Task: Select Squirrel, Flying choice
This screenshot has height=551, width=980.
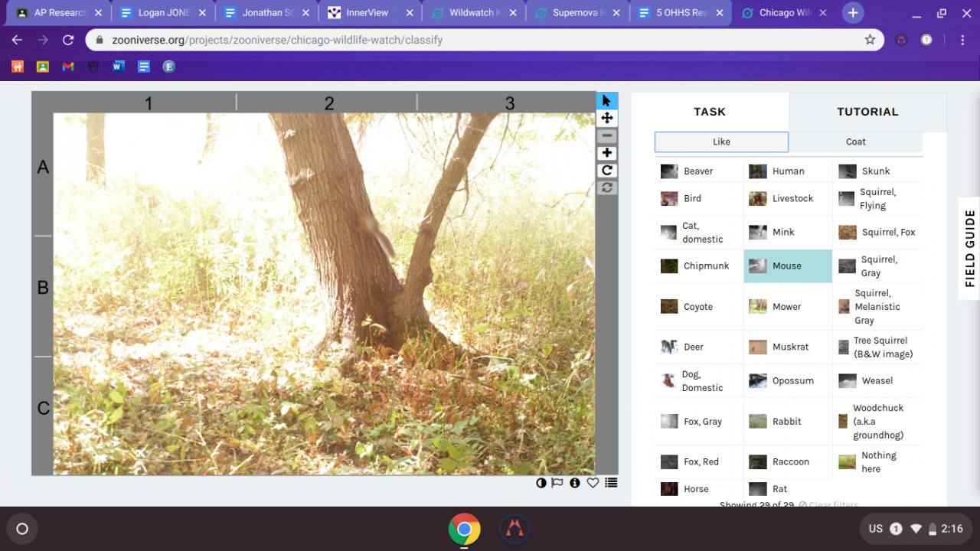Action: [877, 198]
